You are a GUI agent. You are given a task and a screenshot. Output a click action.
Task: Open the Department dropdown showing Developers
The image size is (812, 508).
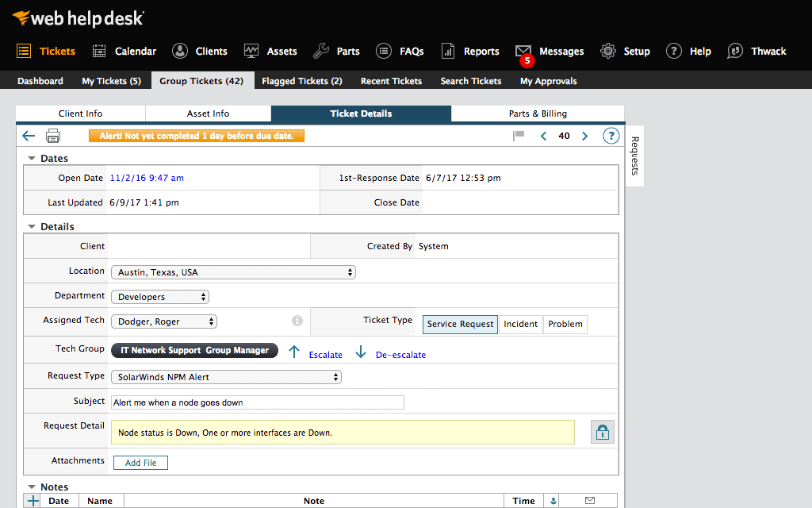tap(160, 297)
